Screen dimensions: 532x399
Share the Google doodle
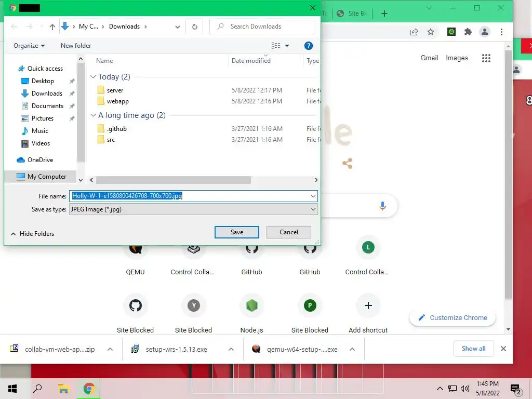point(347,164)
